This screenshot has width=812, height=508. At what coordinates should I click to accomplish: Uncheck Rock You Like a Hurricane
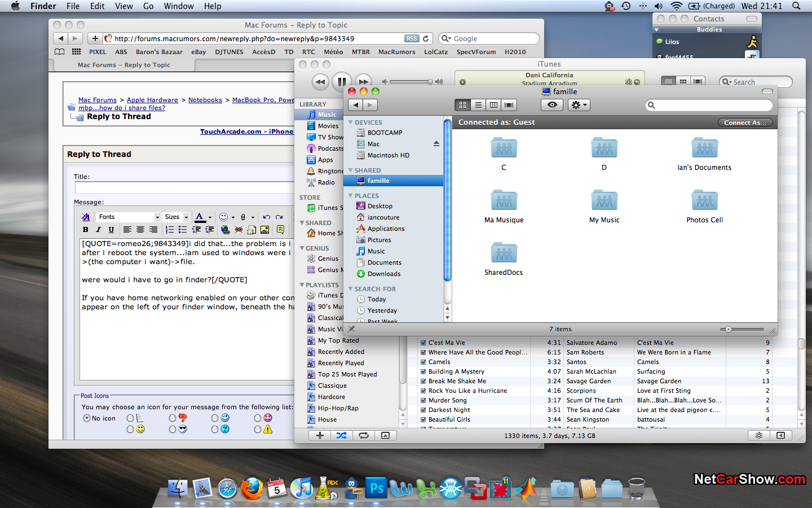423,391
